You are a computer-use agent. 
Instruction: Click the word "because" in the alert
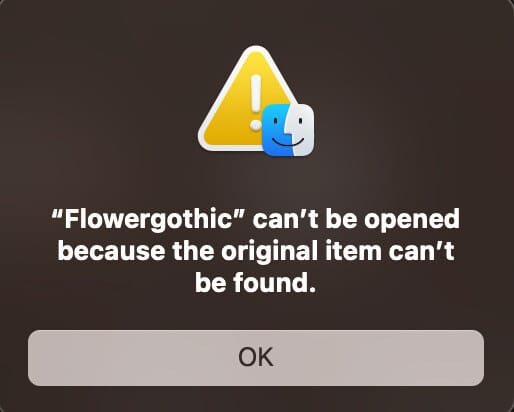(x=111, y=251)
